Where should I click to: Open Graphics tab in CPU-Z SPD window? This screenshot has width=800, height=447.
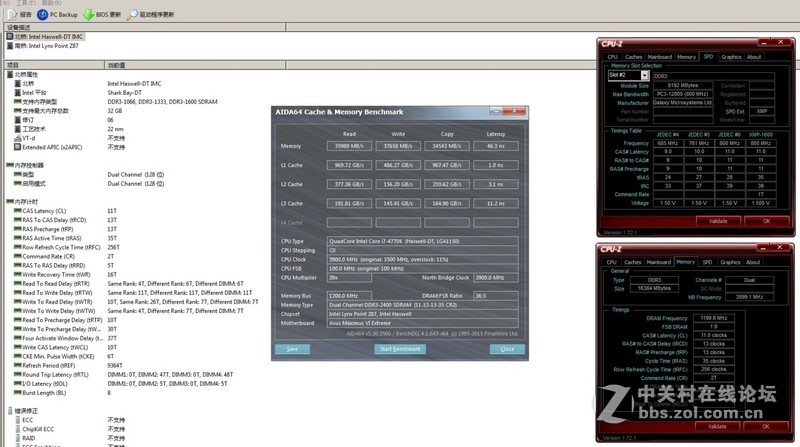731,57
